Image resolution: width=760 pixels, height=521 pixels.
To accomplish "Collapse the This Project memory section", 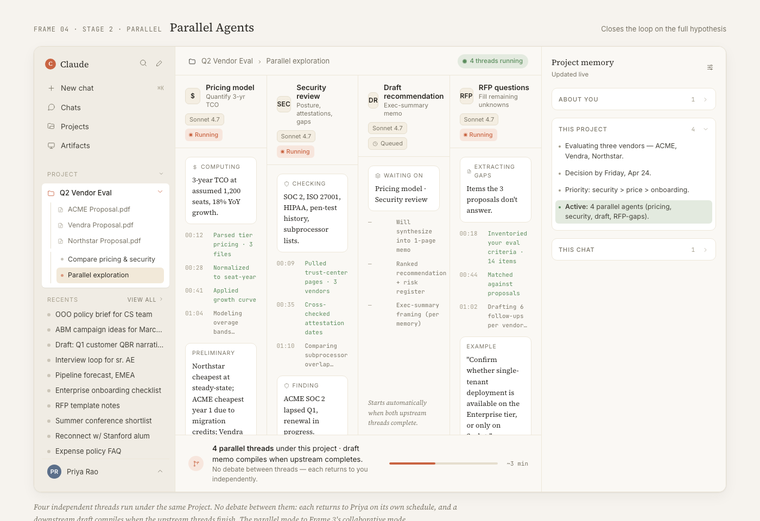I will coord(705,129).
